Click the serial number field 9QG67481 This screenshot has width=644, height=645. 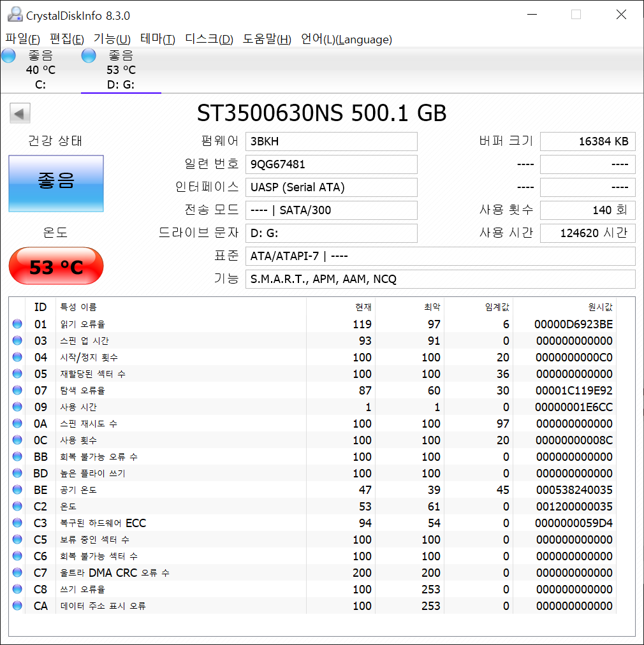tap(331, 164)
